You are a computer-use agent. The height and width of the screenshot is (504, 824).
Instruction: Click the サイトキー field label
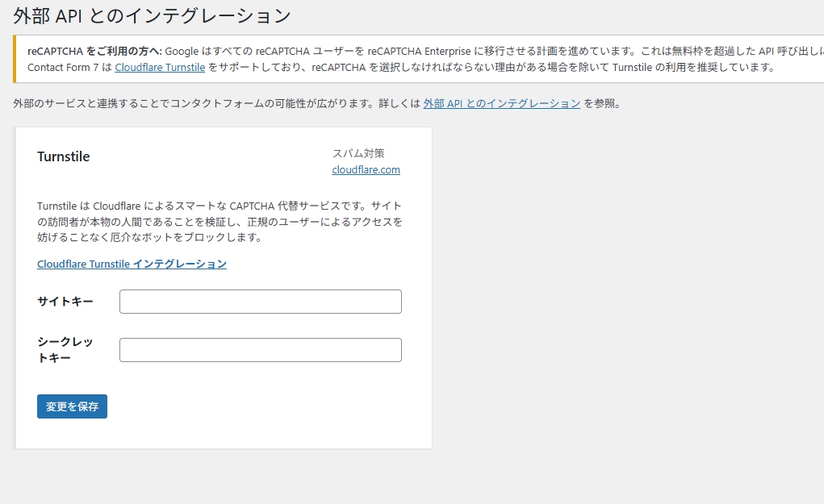pyautogui.click(x=65, y=302)
